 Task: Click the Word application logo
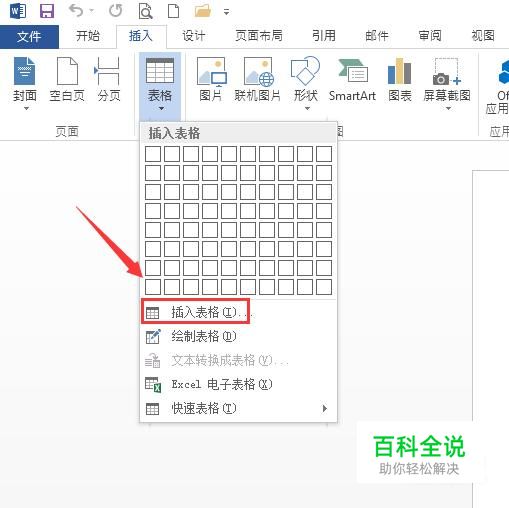[x=18, y=11]
